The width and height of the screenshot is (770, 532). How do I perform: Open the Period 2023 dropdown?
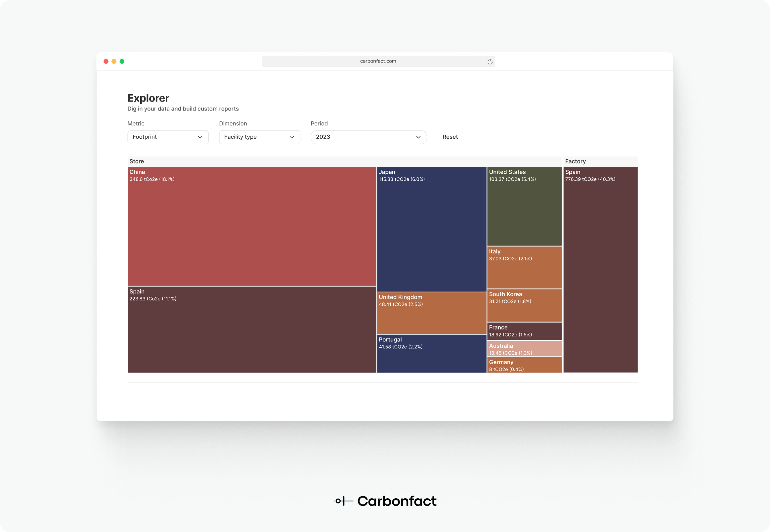(x=368, y=137)
